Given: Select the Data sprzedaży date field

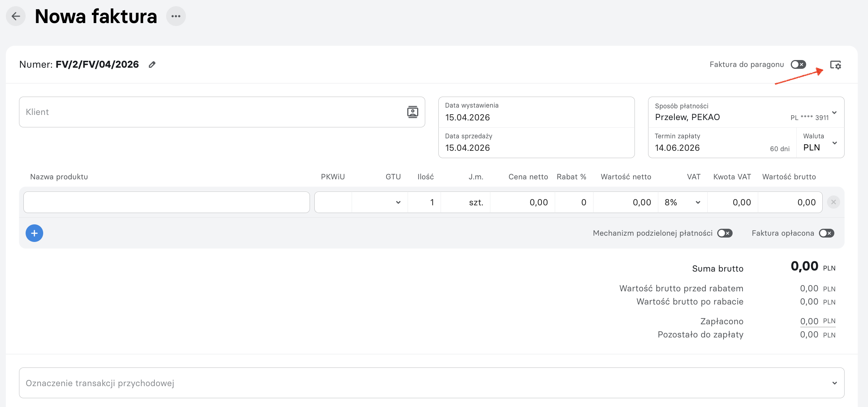Looking at the screenshot, I should pyautogui.click(x=536, y=143).
